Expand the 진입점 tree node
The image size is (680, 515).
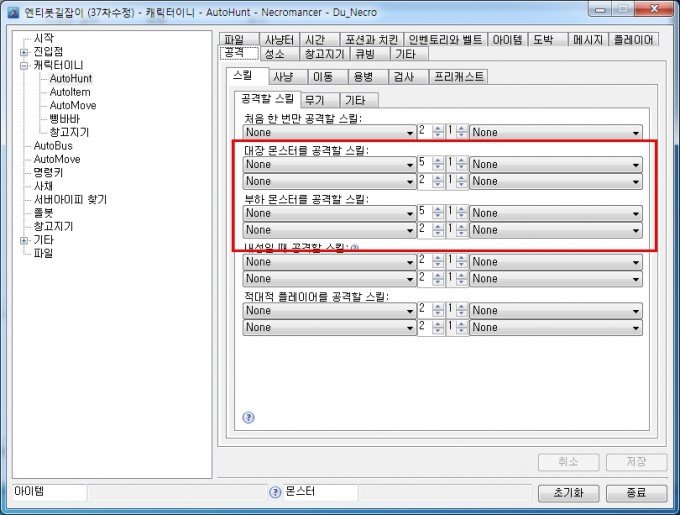[24, 52]
